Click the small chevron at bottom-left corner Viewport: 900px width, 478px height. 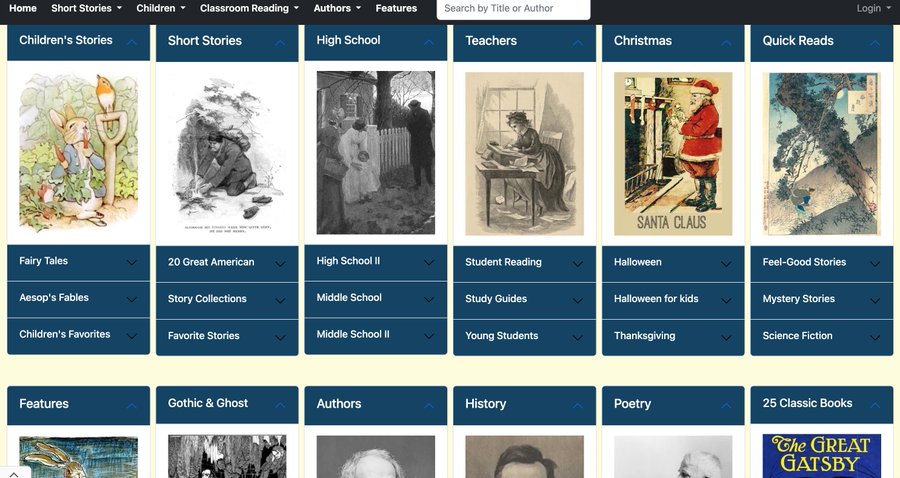pyautogui.click(x=14, y=473)
